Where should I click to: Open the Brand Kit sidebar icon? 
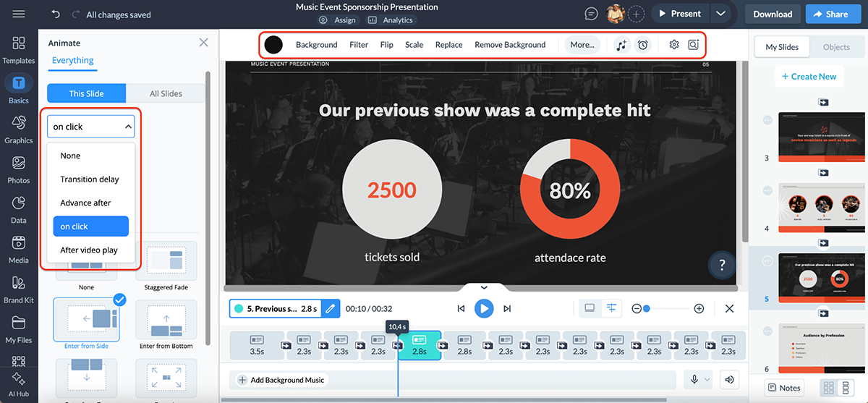(19, 288)
